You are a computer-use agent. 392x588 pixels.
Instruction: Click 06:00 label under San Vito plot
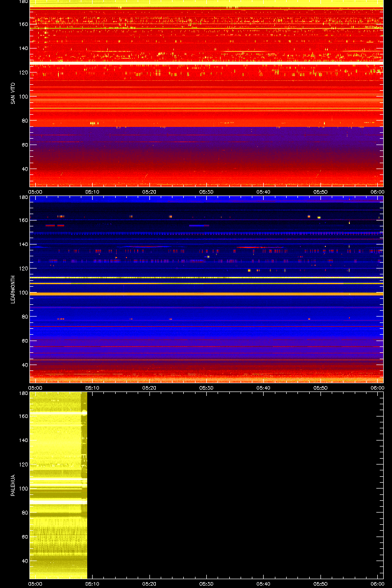(377, 192)
